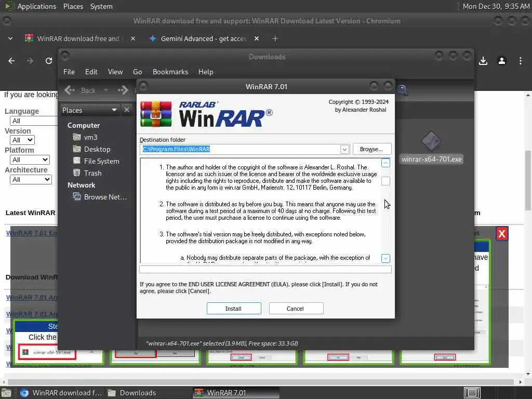Open the System menu in top panel

101,6
